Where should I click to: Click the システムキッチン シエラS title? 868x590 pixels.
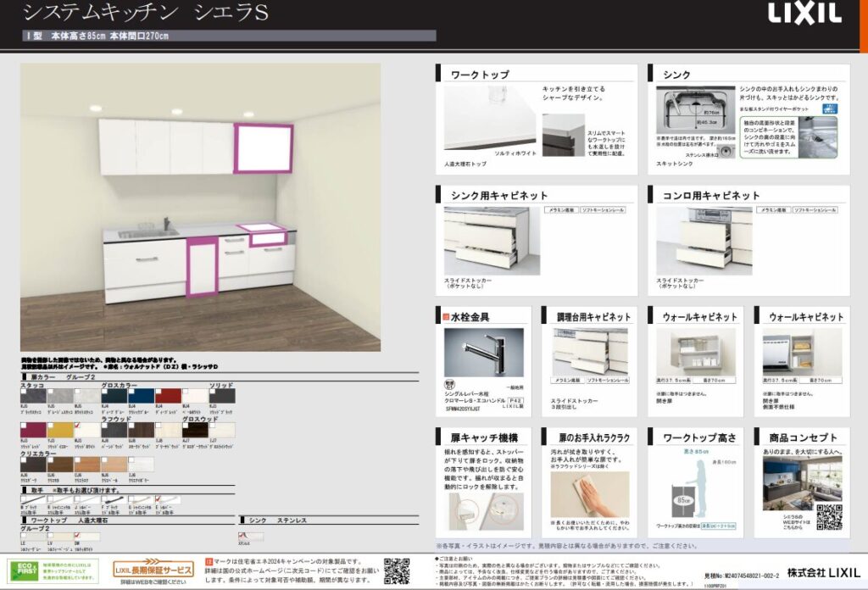click(146, 12)
